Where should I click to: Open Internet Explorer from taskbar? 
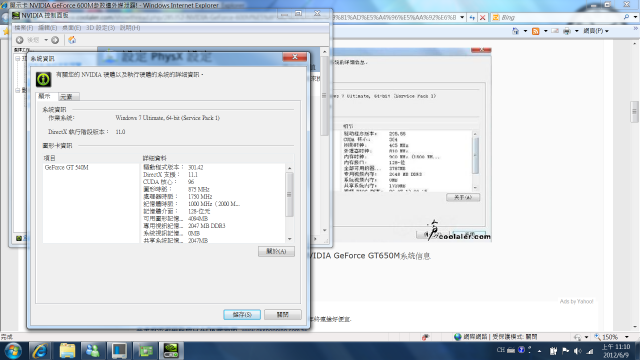[40, 351]
